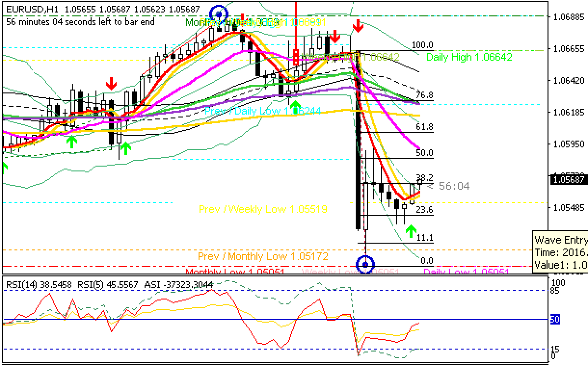588x365 pixels.
Task: Click the 15 level on the RSI scale
Action: 555,349
